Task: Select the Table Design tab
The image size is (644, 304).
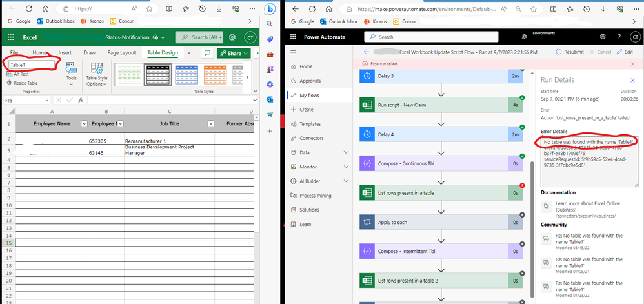Action: click(x=163, y=52)
